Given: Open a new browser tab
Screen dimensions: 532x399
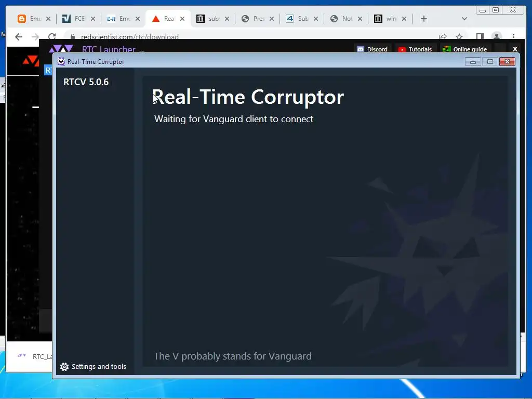Looking at the screenshot, I should pyautogui.click(x=424, y=19).
